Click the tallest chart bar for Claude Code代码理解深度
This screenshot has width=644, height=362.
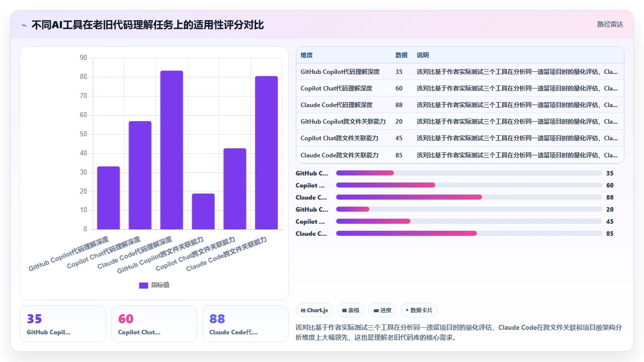pos(172,150)
